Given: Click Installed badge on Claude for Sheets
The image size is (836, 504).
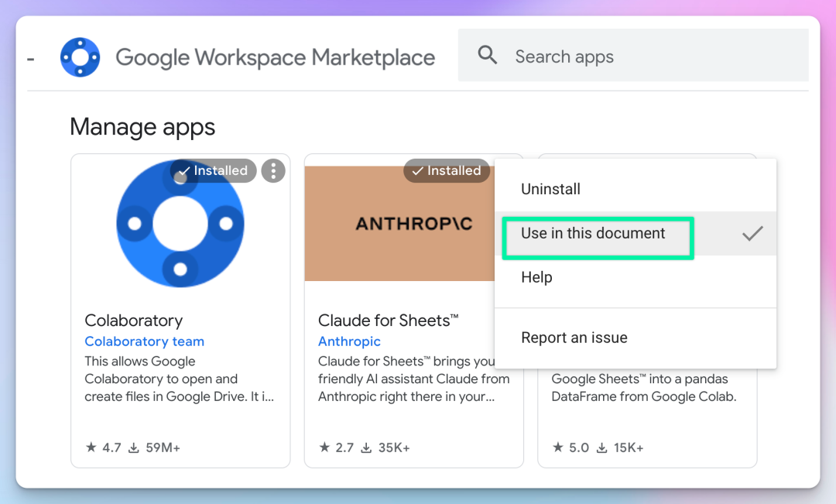Looking at the screenshot, I should (x=447, y=171).
